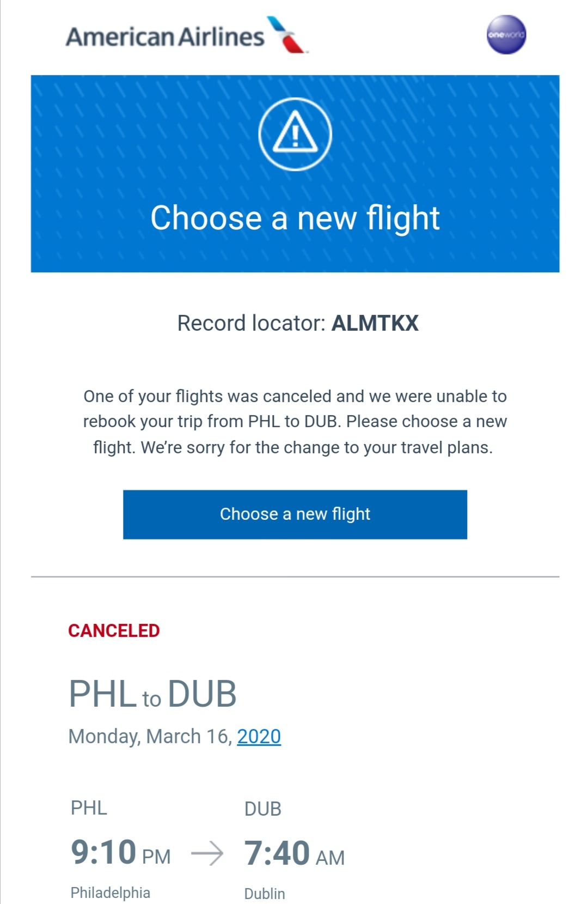Click the small DUB arrival airport code
Image resolution: width=588 pixels, height=904 pixels.
(x=262, y=809)
